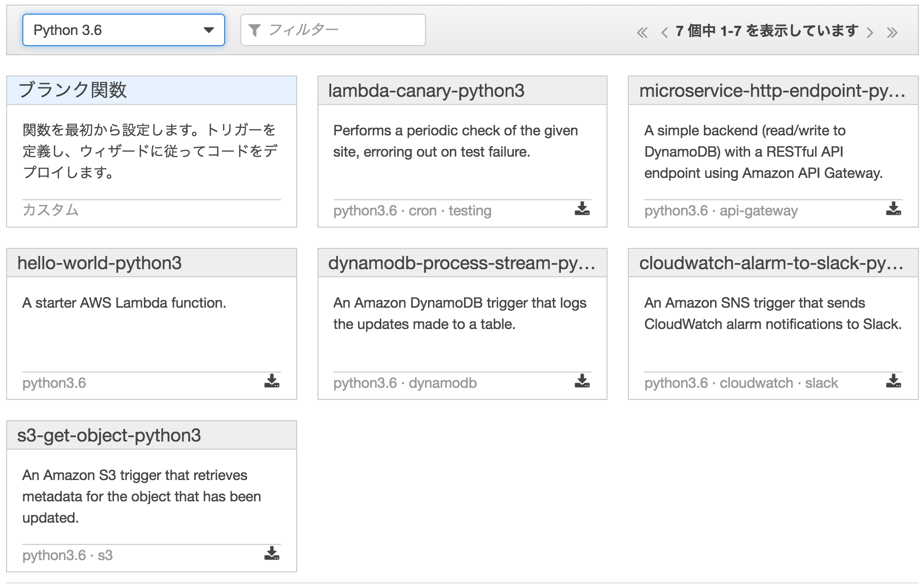Jump to the first page with double arrow

[643, 31]
